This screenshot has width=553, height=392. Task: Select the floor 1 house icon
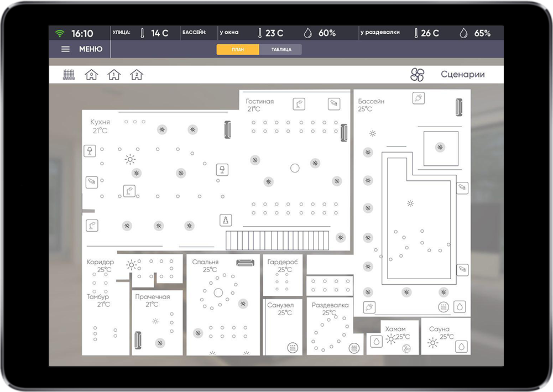[x=114, y=75]
